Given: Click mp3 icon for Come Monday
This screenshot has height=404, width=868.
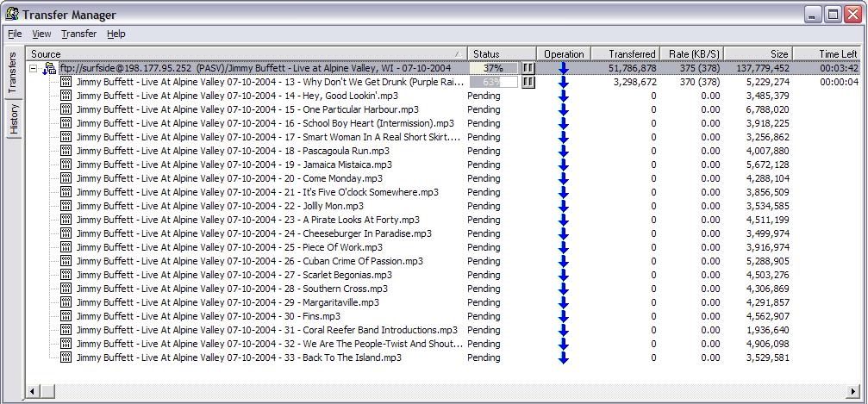Looking at the screenshot, I should click(66, 178).
